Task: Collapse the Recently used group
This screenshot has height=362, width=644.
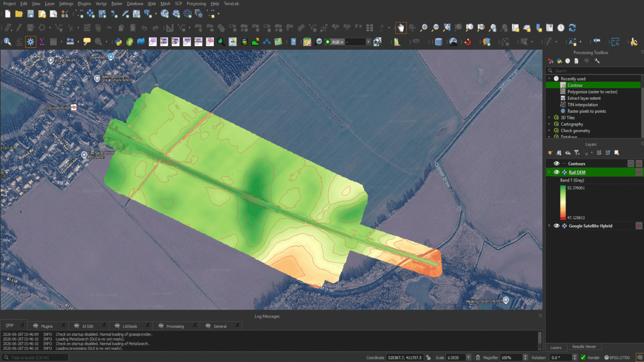Action: pos(549,79)
